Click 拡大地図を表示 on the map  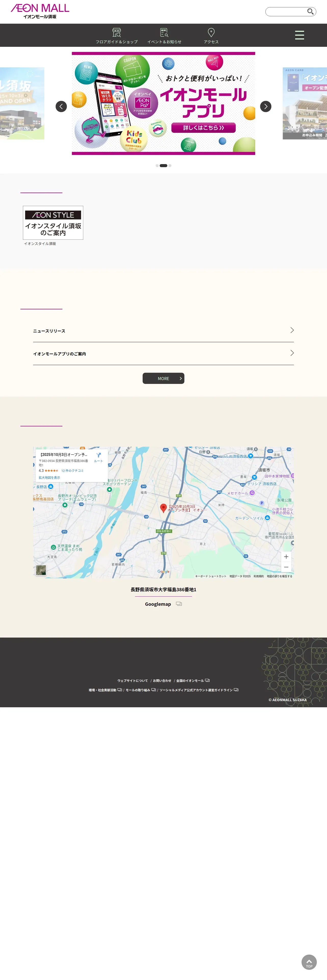tap(49, 478)
